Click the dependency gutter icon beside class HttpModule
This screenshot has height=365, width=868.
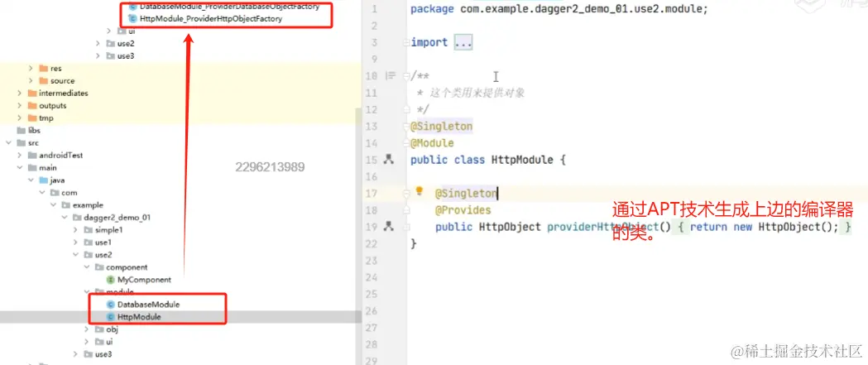(x=388, y=160)
